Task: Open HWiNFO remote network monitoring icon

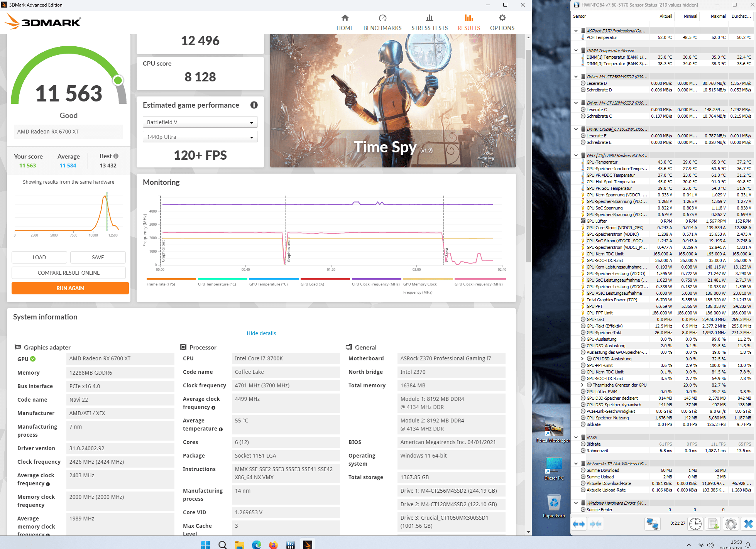Action: click(x=653, y=524)
